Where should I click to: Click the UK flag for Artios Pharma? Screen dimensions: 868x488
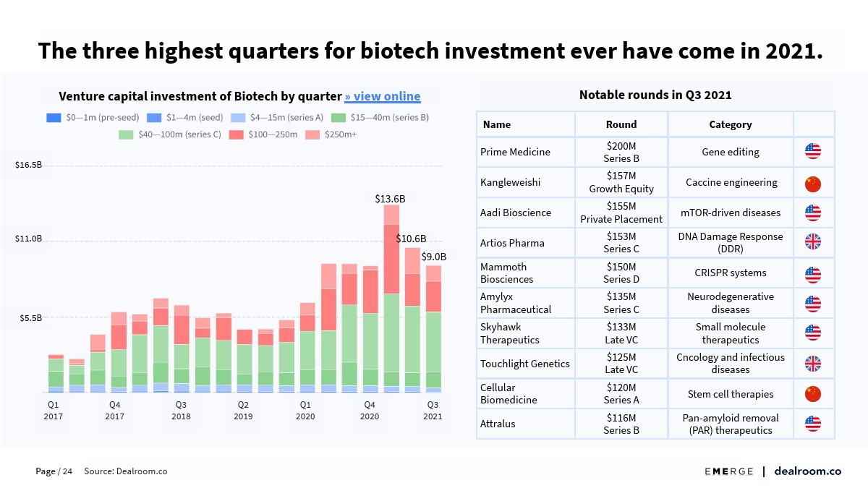coord(813,243)
